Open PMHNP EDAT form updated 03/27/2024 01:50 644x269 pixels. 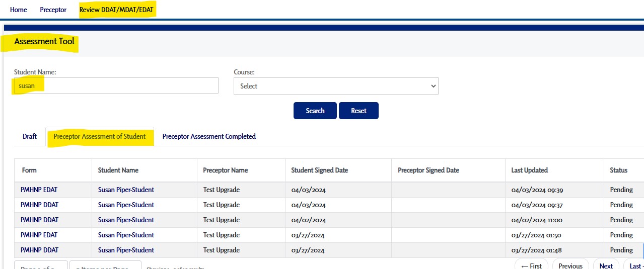pyautogui.click(x=39, y=235)
